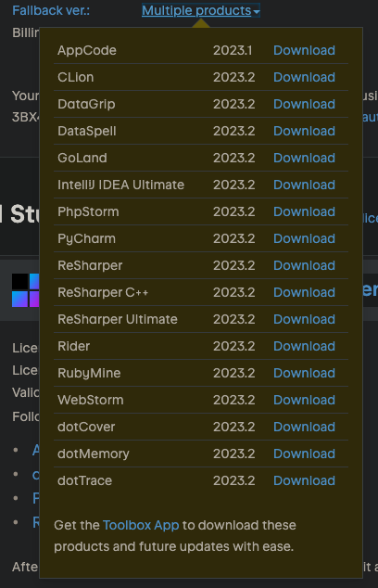Open the Multiple products fallback dropdown
The width and height of the screenshot is (378, 588).
(201, 10)
